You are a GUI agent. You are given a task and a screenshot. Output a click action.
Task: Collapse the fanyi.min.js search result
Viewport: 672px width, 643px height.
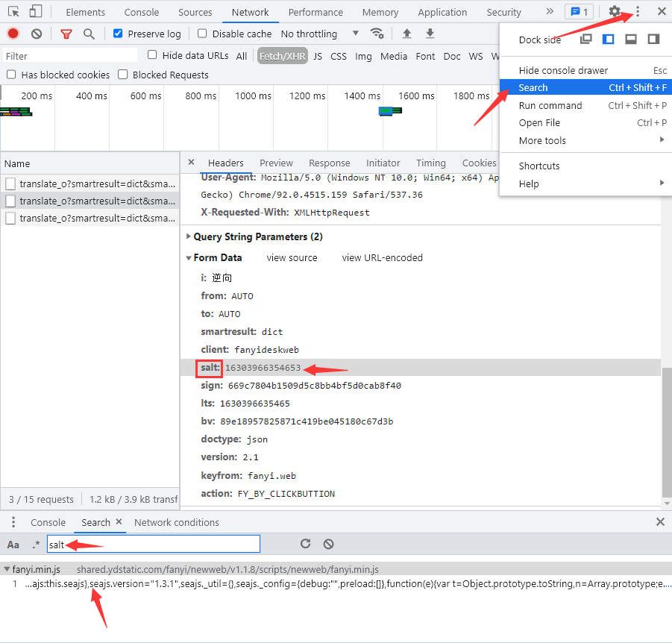point(7,569)
